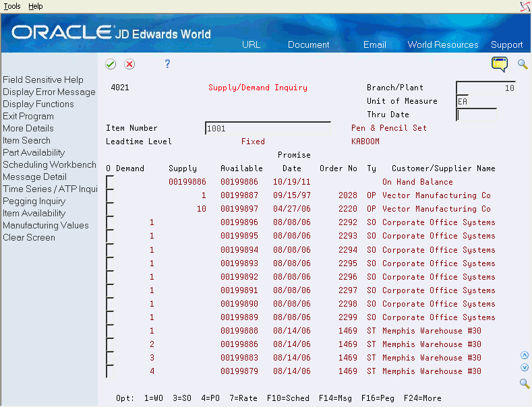Screen dimensions: 532x407
Task: Click available value 00199883
Action: click(239, 358)
